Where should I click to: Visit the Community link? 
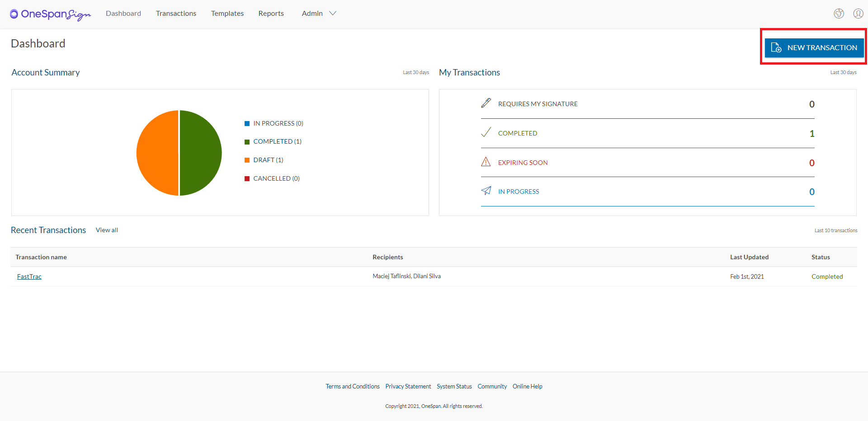click(x=492, y=386)
